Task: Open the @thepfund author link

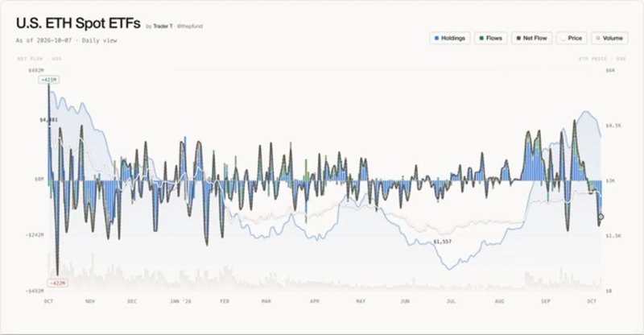Action: pos(189,27)
